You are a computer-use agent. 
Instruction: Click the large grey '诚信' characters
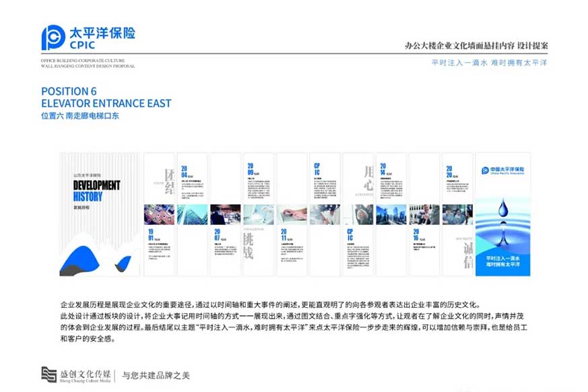point(468,256)
